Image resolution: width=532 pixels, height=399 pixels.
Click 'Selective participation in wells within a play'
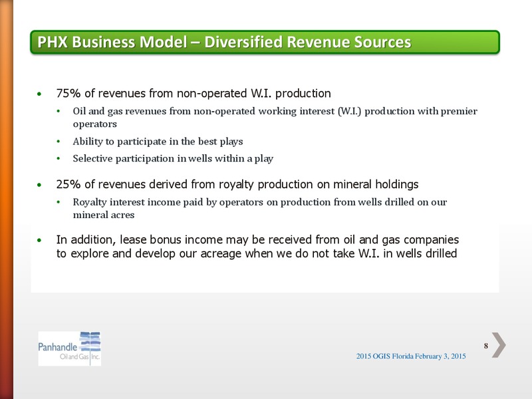173,158
